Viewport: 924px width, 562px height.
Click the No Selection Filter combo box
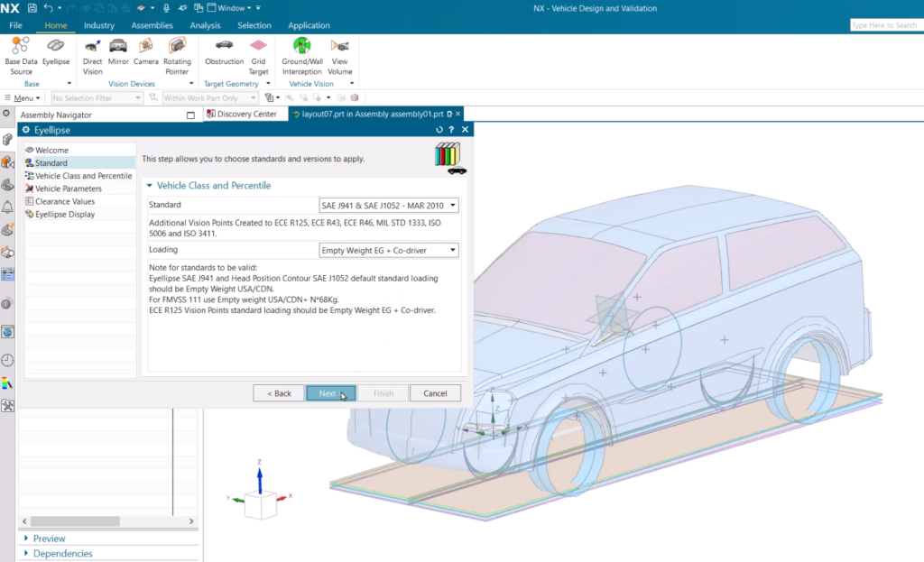tap(96, 97)
